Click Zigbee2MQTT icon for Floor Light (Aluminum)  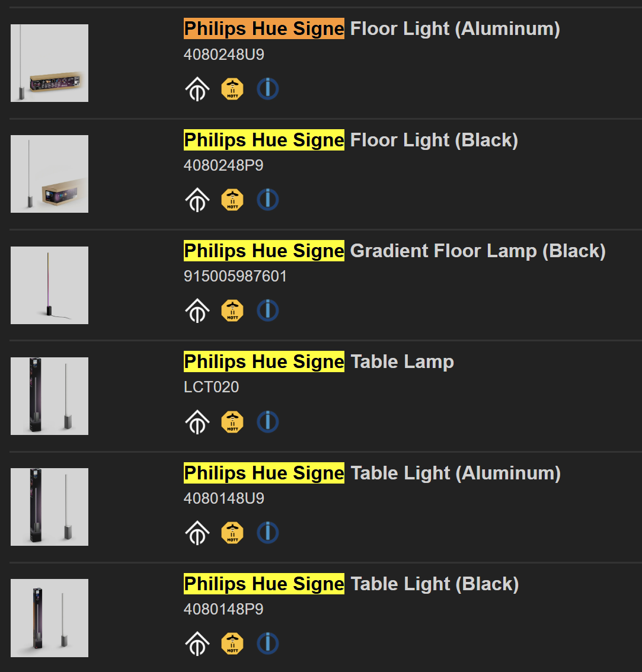[232, 89]
